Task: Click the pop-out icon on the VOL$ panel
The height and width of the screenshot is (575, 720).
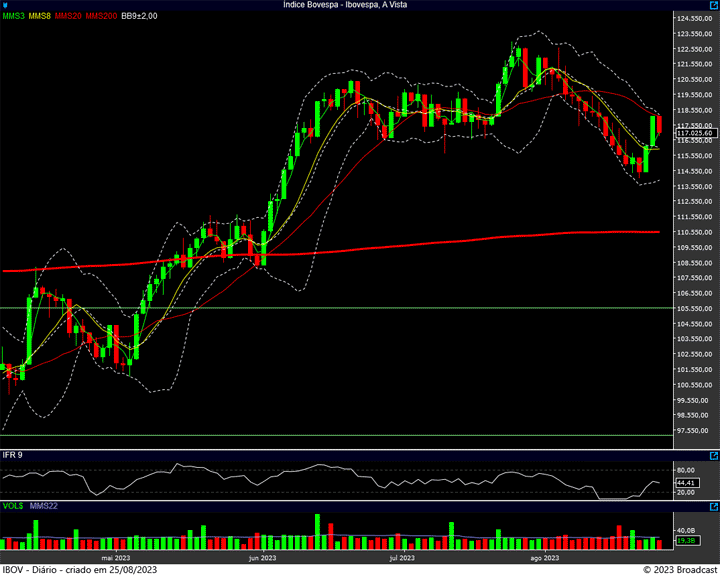Action: 712,506
